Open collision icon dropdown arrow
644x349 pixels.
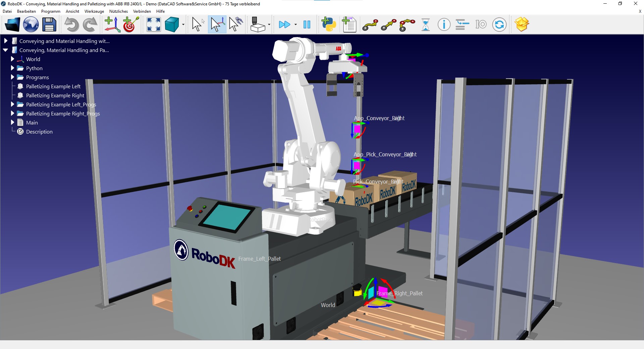click(269, 24)
